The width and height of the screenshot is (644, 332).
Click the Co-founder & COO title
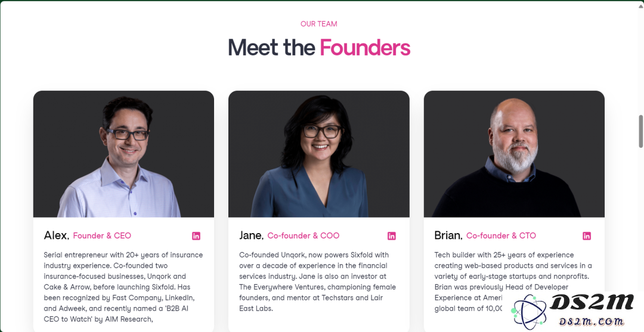click(x=304, y=235)
